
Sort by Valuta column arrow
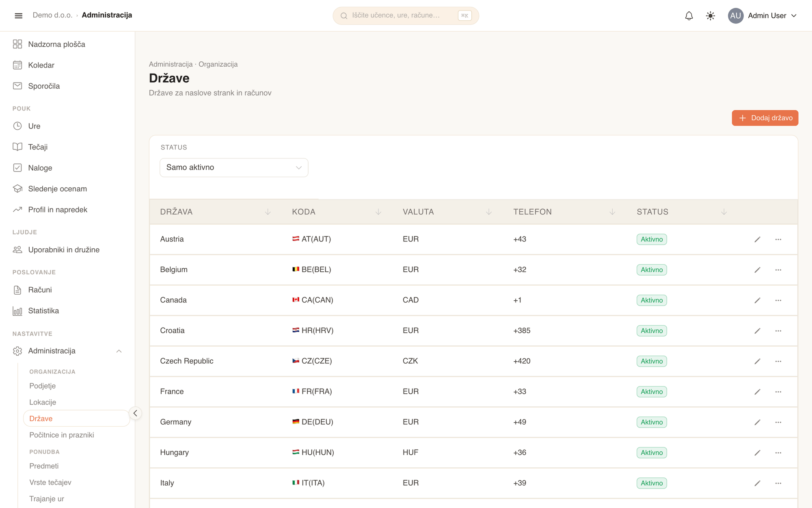489,212
